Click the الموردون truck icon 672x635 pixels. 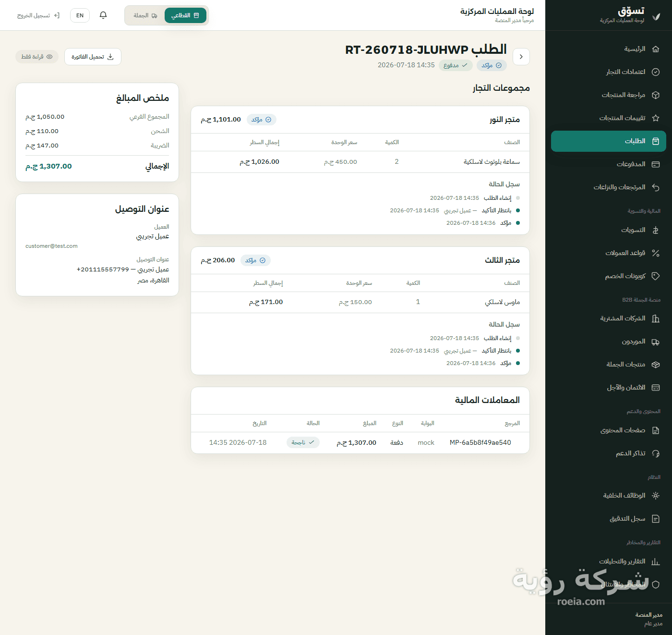point(656,342)
